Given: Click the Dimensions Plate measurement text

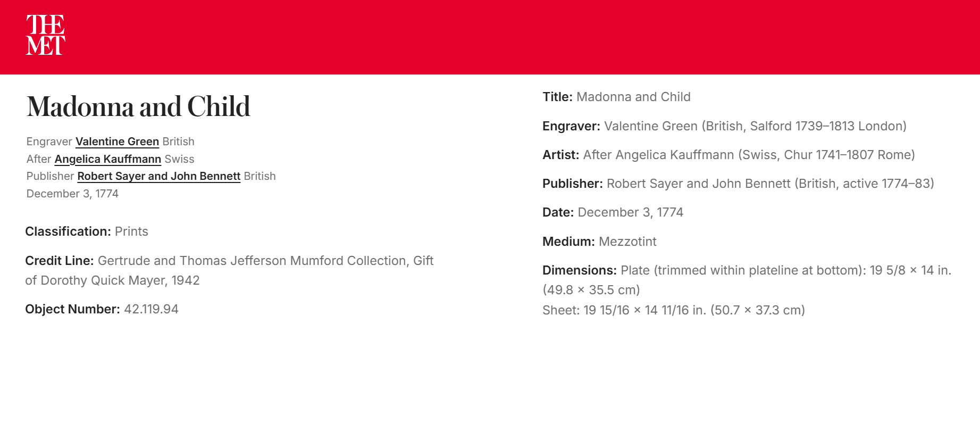Looking at the screenshot, I should (x=747, y=280).
